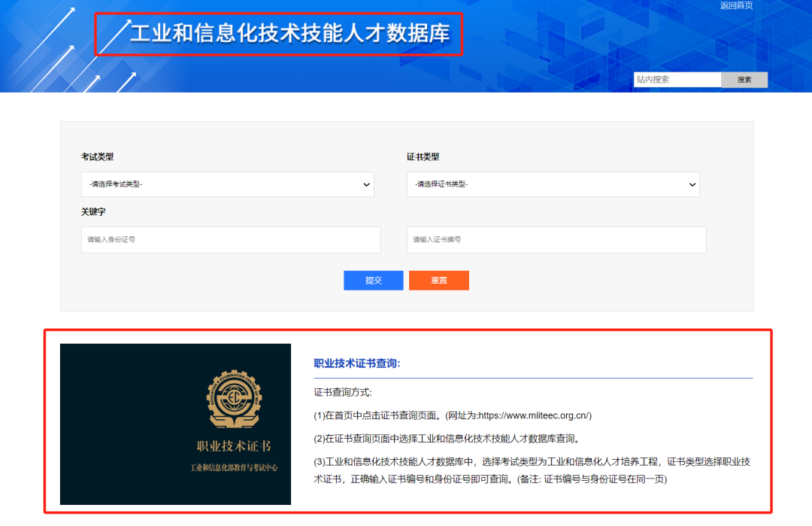Image resolution: width=812 pixels, height=526 pixels.
Task: Click the 证书查询方式 text line
Action: coord(343,392)
